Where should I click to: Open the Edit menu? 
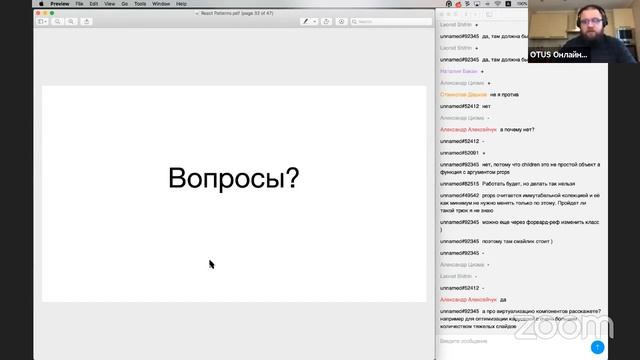click(x=94, y=4)
